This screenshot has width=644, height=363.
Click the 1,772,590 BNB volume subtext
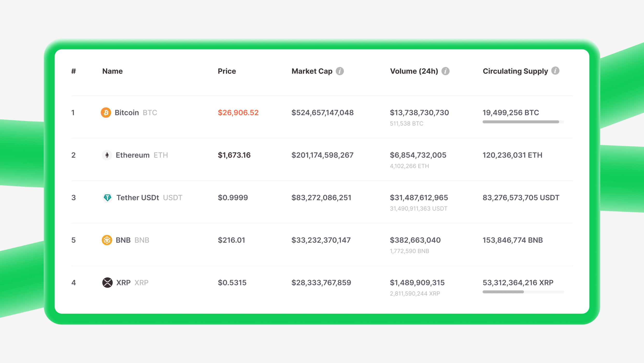click(410, 251)
